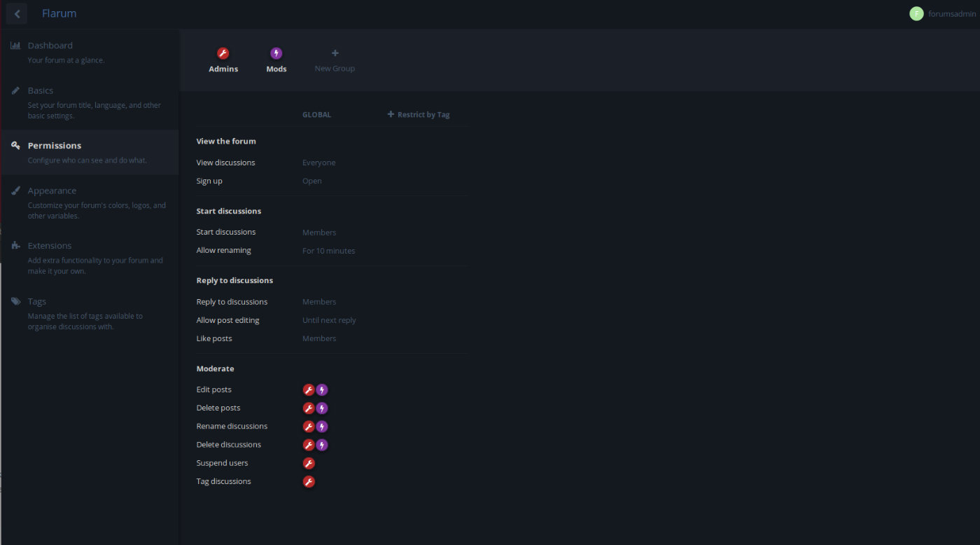Create a New Group
This screenshot has height=545, width=980.
(x=335, y=60)
